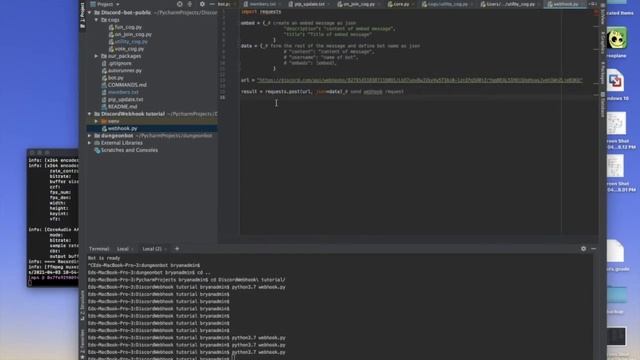Select on_join_cog.py in project tree
The width and height of the screenshot is (640, 360).
pos(130,34)
